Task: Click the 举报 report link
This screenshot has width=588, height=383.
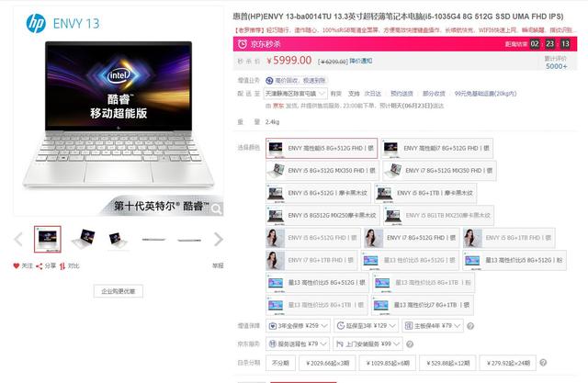Action: [218, 265]
